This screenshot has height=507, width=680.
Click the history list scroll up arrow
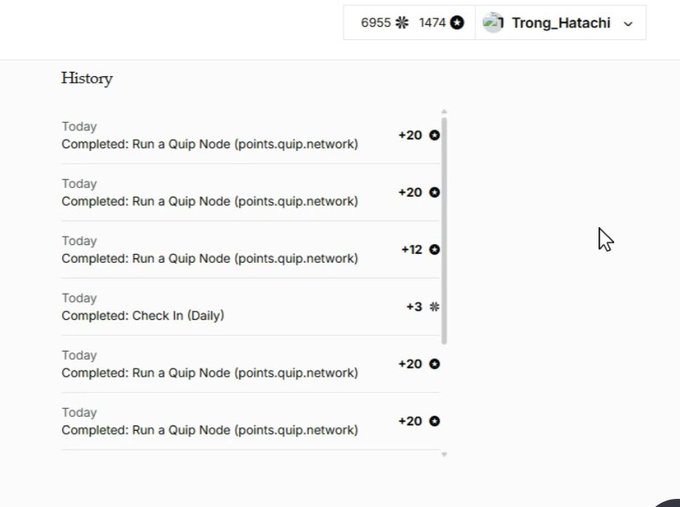click(444, 112)
